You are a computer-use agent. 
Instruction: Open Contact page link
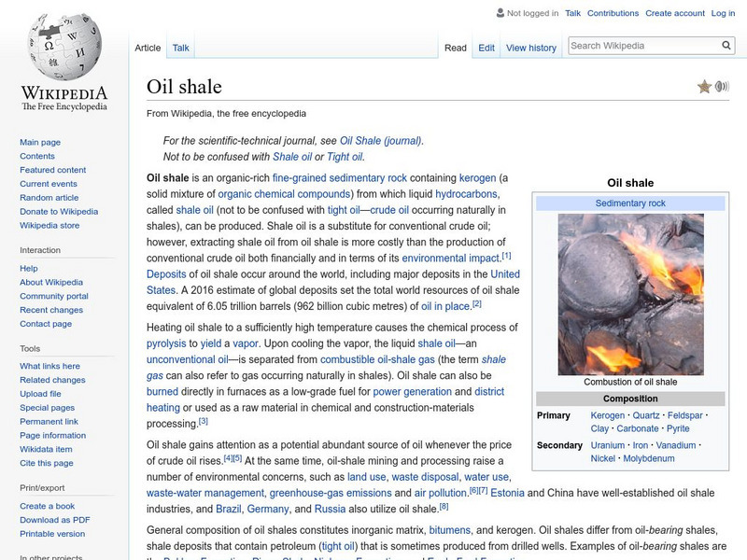pyautogui.click(x=46, y=323)
